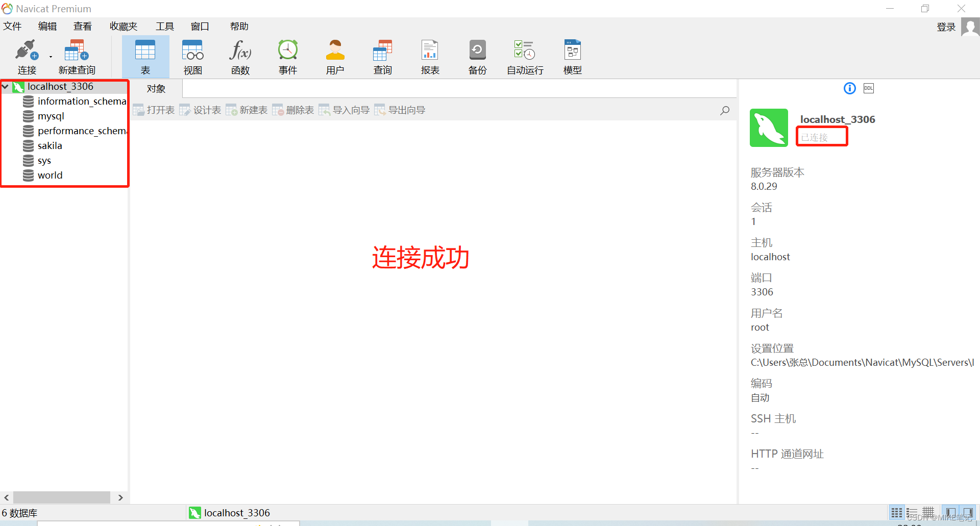
Task: Open the 备份 (Backup) tool
Action: pos(477,56)
